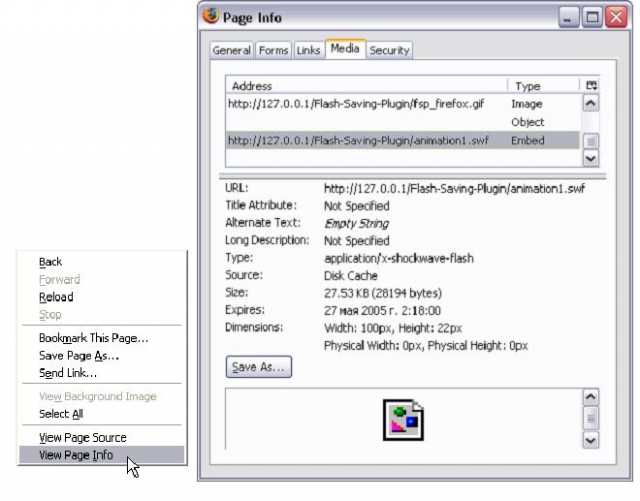Select the Links tab
This screenshot has height=501, width=640.
[309, 50]
